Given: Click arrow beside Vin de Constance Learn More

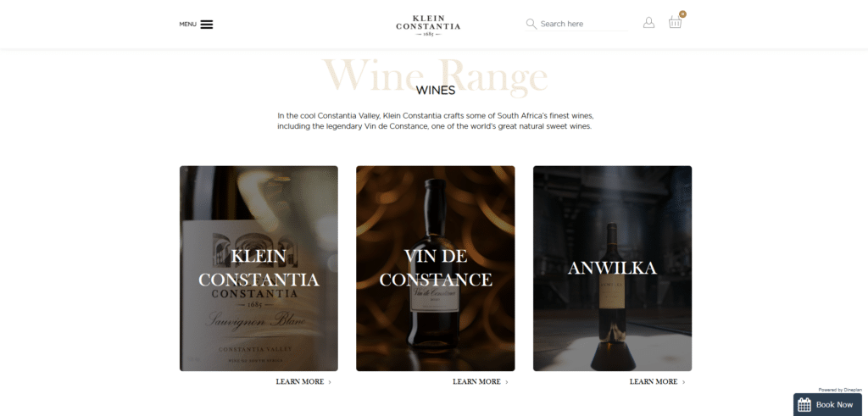Looking at the screenshot, I should point(507,382).
